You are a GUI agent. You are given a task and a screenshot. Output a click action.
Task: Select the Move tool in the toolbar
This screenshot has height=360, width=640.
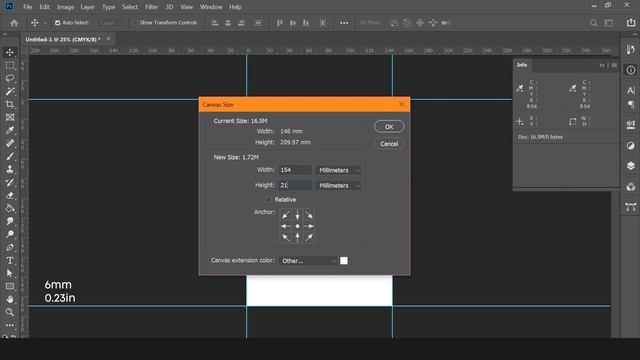pos(10,52)
